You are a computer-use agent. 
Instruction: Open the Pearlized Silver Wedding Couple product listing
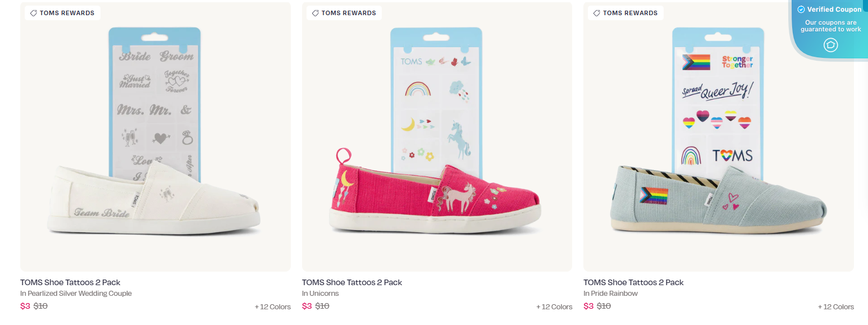click(x=70, y=282)
